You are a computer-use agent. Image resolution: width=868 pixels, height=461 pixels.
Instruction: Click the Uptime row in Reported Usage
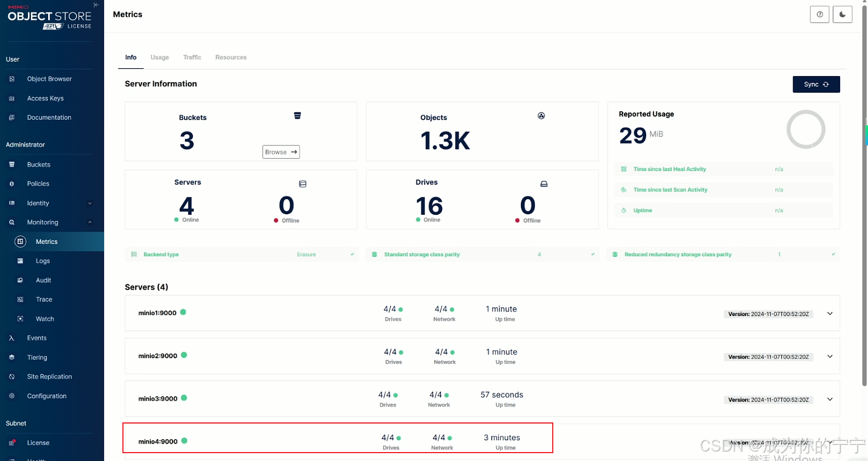[x=724, y=210]
